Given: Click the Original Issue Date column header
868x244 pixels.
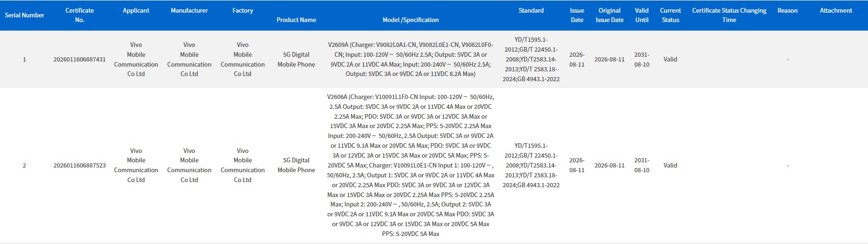Looking at the screenshot, I should click(609, 15).
